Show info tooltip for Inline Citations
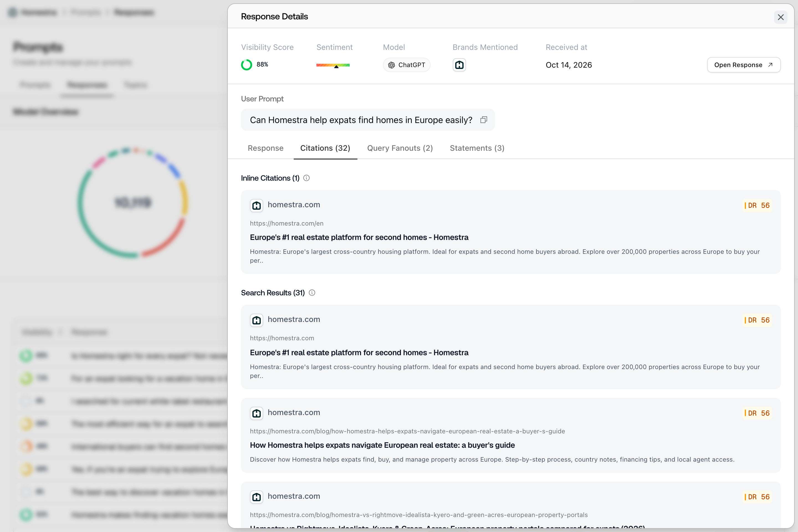 [306, 178]
